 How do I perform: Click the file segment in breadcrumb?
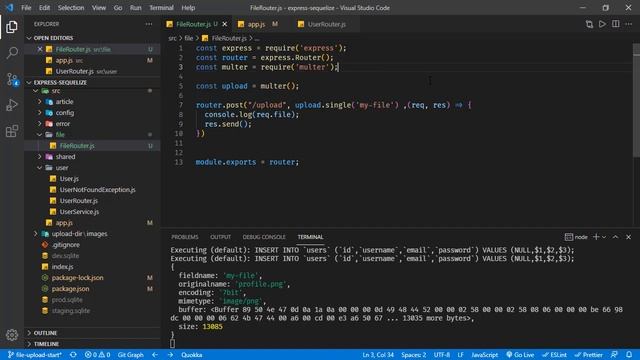point(189,38)
